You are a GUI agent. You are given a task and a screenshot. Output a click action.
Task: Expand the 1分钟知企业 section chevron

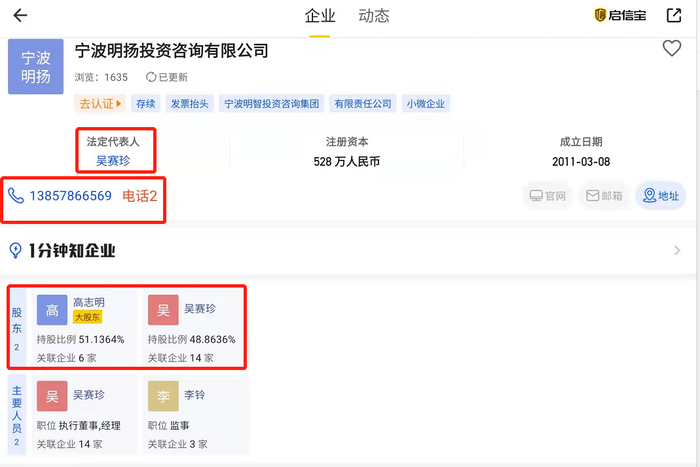677,251
